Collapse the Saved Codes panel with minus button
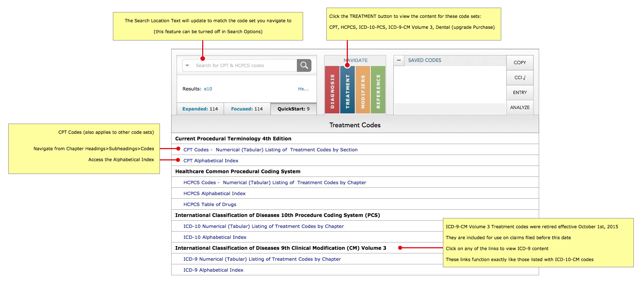Image resolution: width=644 pixels, height=303 pixels. click(x=399, y=61)
